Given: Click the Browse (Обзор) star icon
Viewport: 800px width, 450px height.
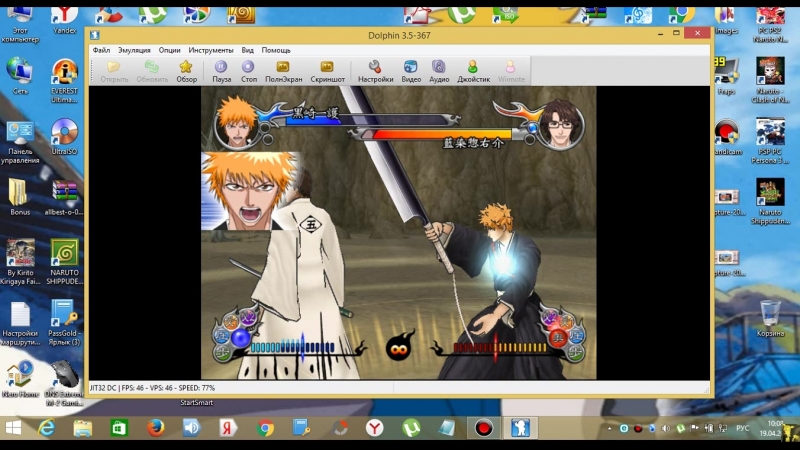Looking at the screenshot, I should 186,71.
